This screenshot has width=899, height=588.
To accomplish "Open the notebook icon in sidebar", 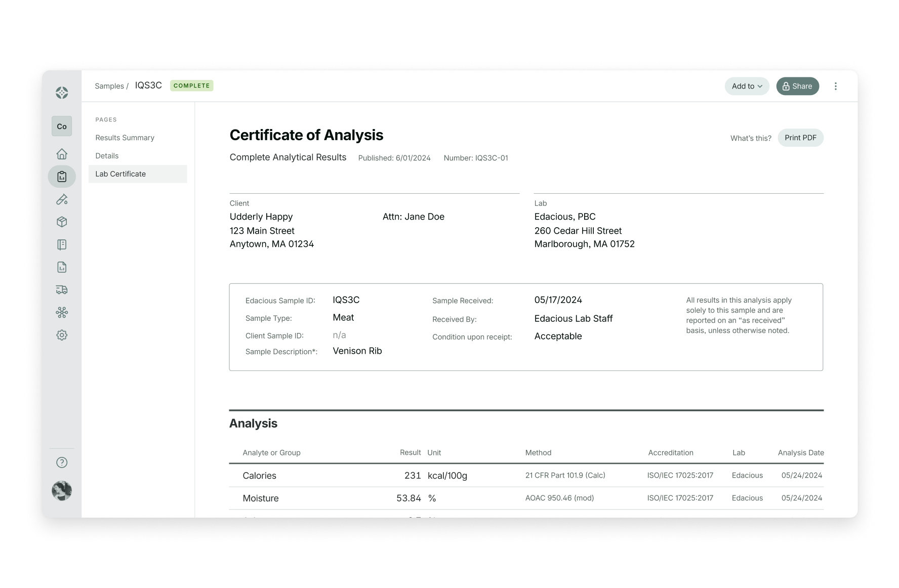I will pyautogui.click(x=62, y=245).
